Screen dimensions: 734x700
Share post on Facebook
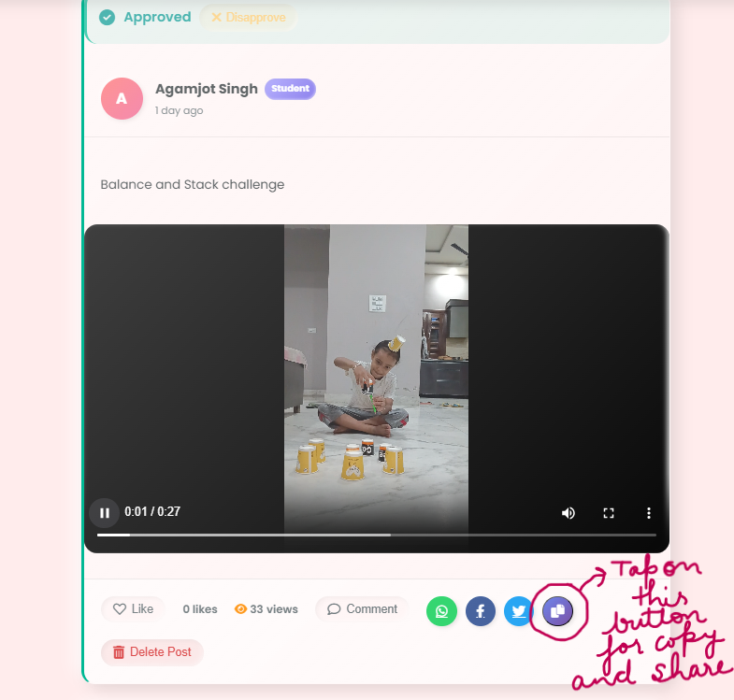click(x=481, y=611)
